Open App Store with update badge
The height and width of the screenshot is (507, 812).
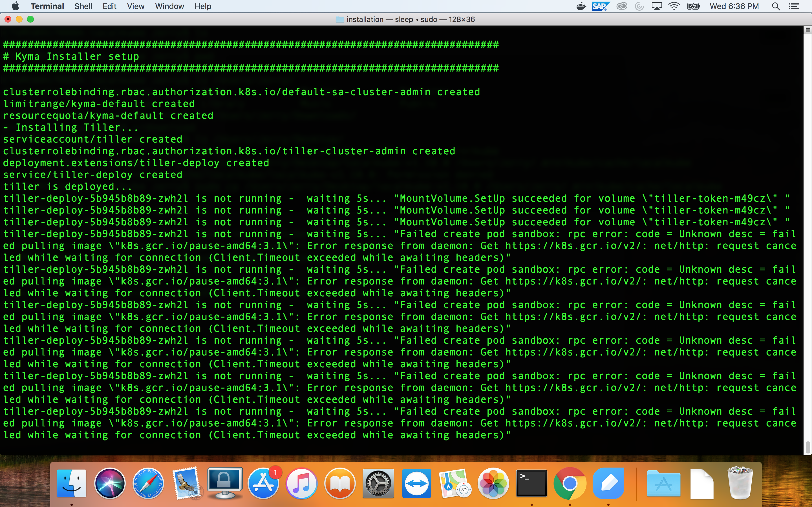pyautogui.click(x=264, y=483)
